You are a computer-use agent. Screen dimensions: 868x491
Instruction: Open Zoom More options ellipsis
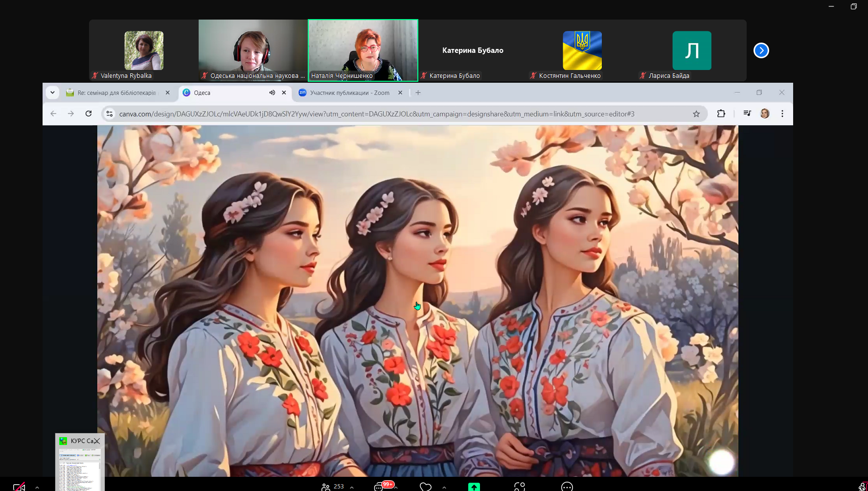[567, 487]
